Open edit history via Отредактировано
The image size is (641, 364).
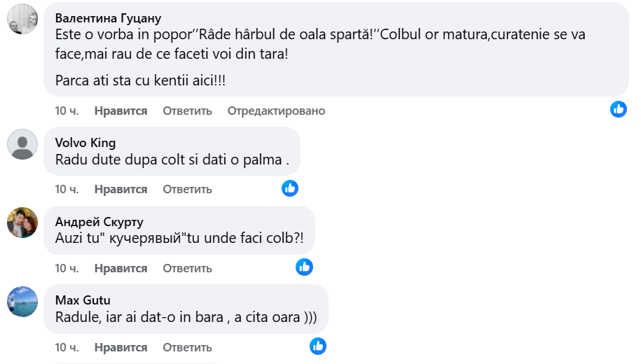click(x=276, y=111)
